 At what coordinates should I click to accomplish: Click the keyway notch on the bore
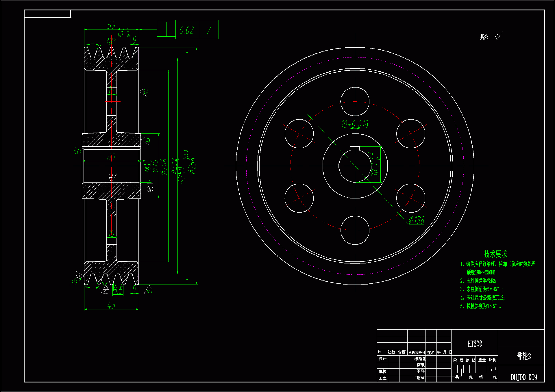[355, 149]
